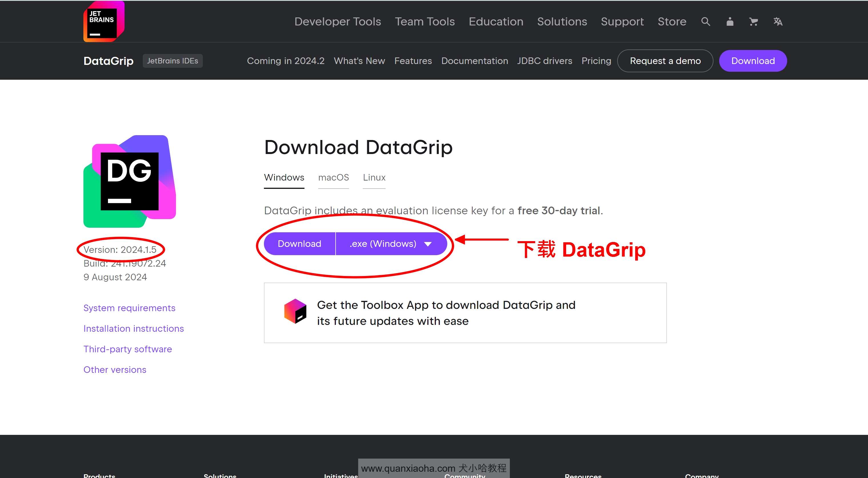868x478 pixels.
Task: Open the account profile icon
Action: (730, 22)
